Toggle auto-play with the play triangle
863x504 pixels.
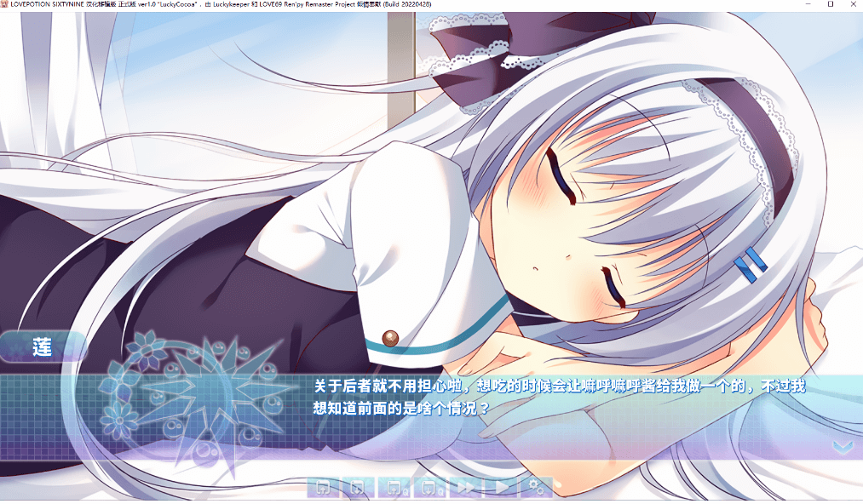tap(502, 487)
